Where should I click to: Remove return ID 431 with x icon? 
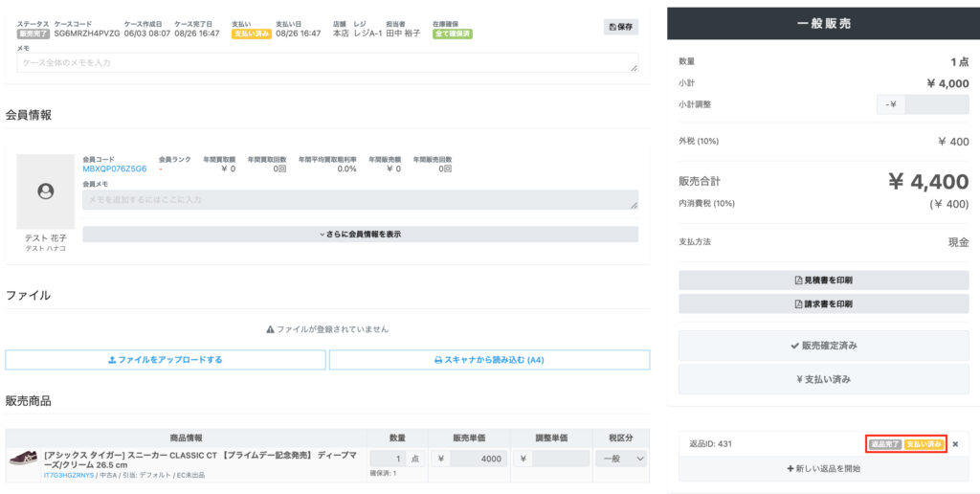[954, 444]
